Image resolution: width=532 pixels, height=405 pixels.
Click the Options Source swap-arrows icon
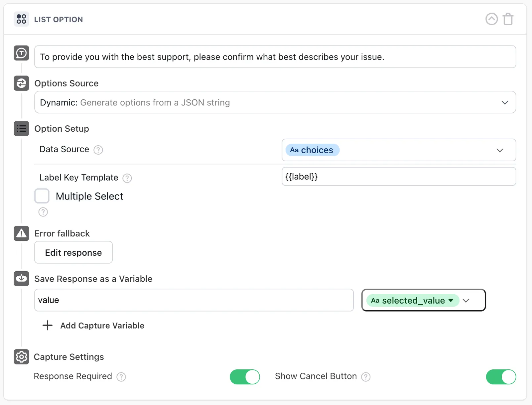(21, 83)
